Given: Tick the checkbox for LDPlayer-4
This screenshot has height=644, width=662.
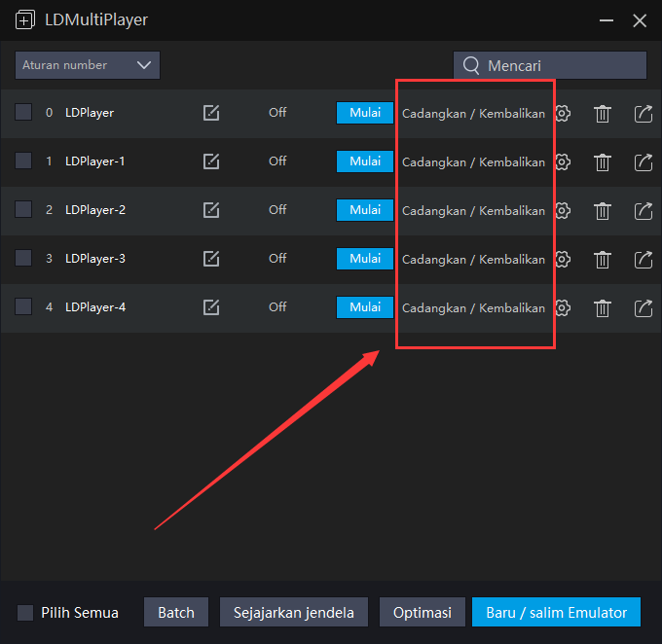Looking at the screenshot, I should pyautogui.click(x=23, y=306).
